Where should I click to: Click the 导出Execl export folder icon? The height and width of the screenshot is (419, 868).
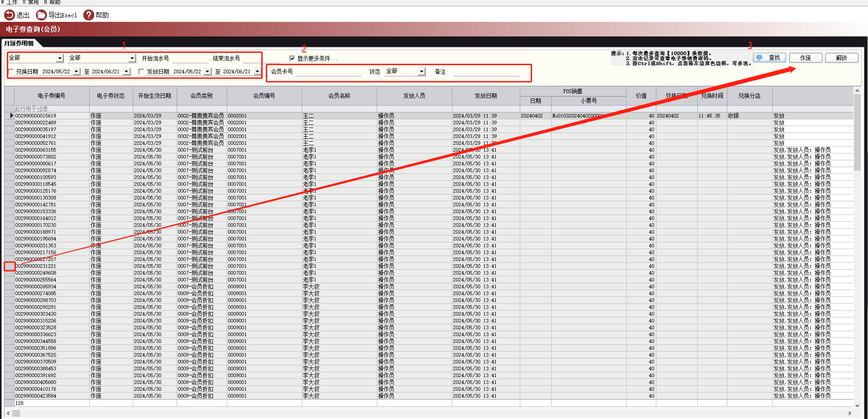coord(41,15)
